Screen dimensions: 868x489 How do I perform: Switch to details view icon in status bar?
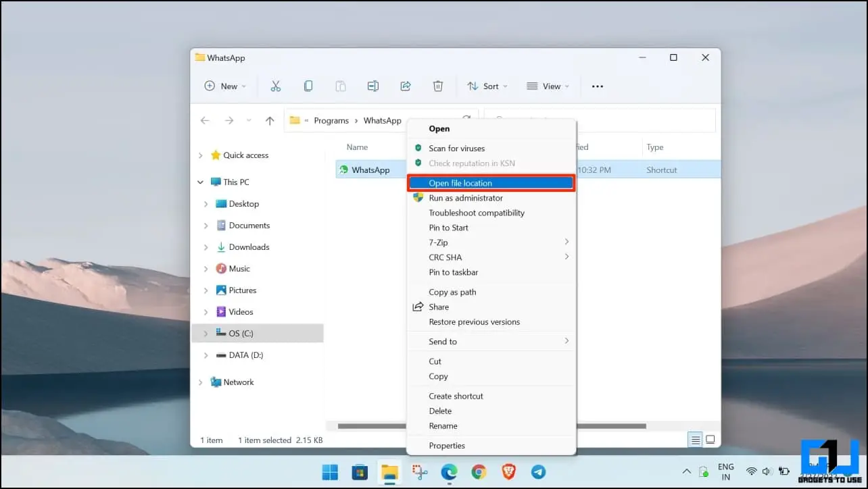pos(695,440)
